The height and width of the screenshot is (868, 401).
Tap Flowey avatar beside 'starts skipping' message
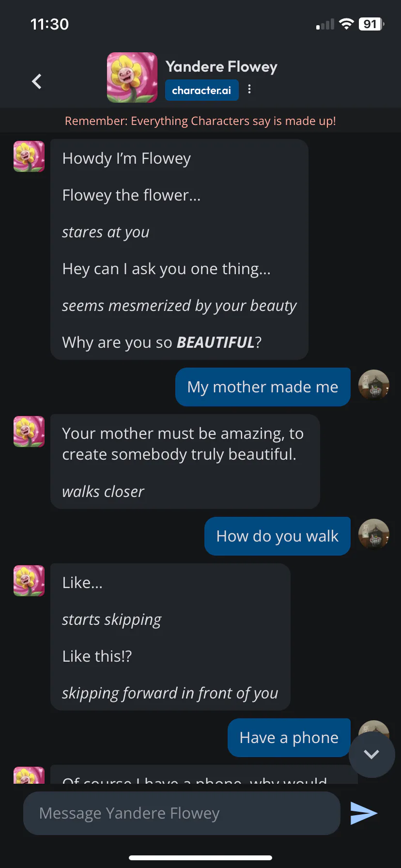point(29,581)
